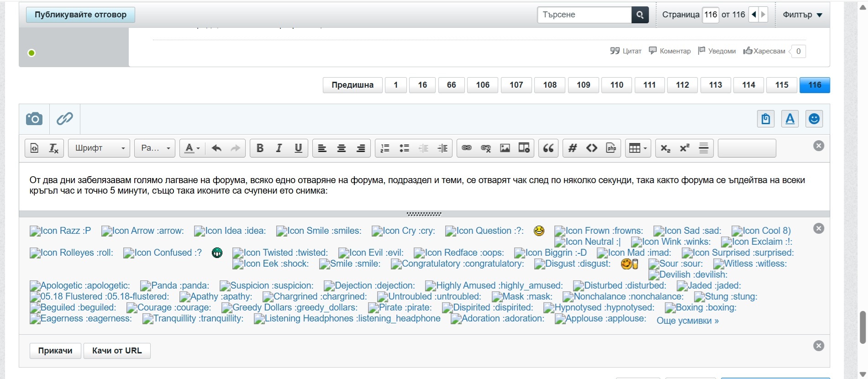
Task: Report the post via Уведоми
Action: point(717,51)
